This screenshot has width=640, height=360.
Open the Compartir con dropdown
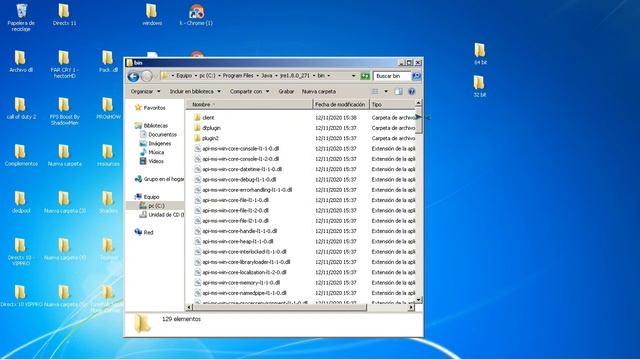(x=249, y=91)
